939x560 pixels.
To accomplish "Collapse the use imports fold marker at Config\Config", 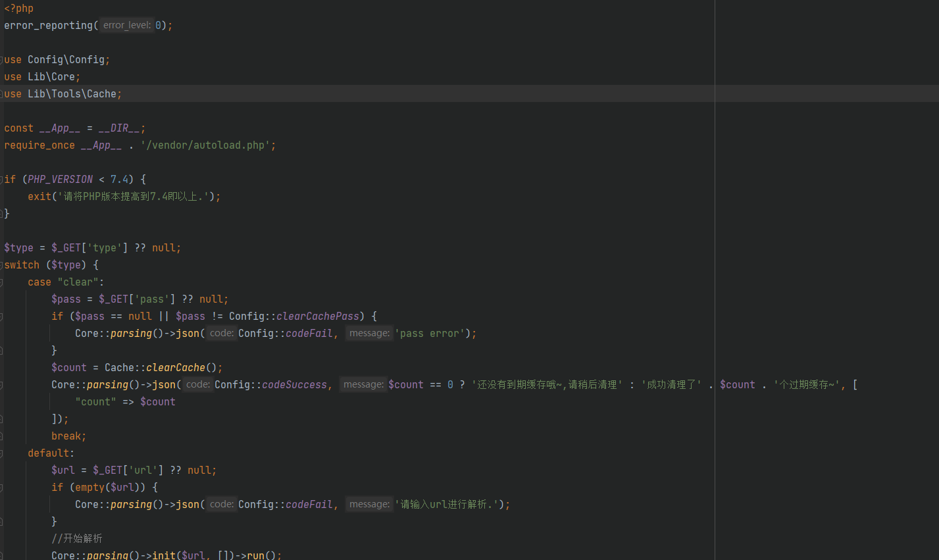I will (1, 60).
